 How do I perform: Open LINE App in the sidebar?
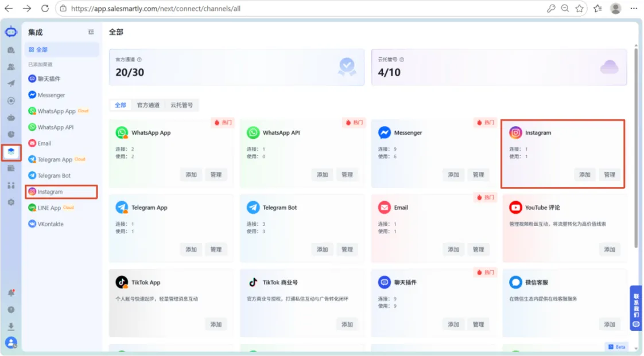coord(61,208)
